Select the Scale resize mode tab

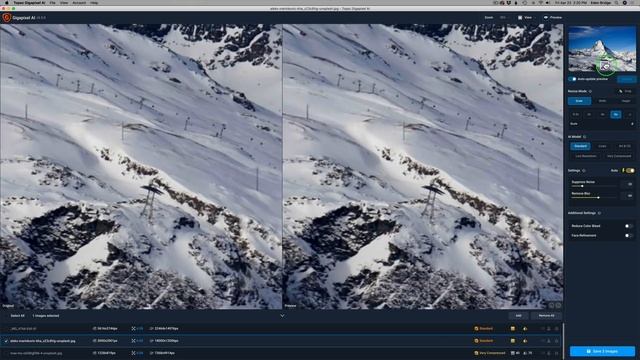coord(579,101)
